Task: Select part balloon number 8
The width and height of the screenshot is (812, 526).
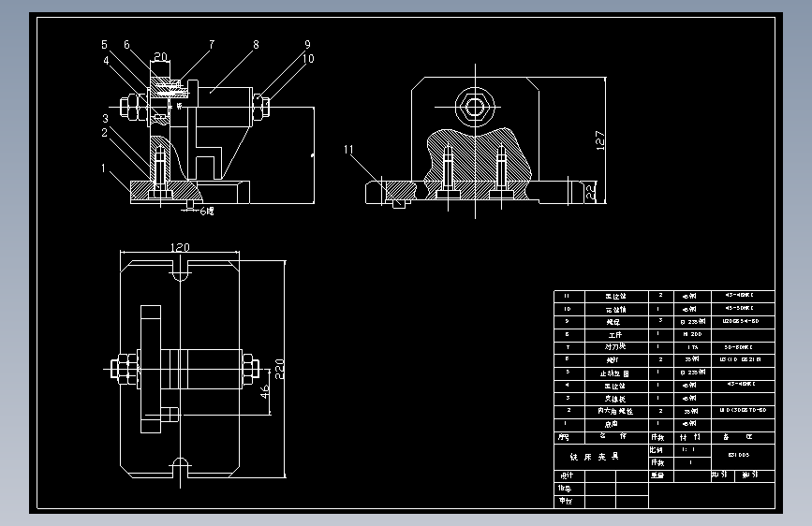Action: click(x=256, y=45)
